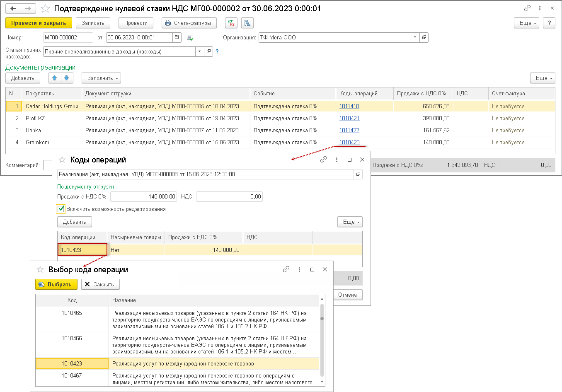Open calendar picker next to the date field
Image resolution: width=562 pixels, height=392 pixels.
177,37
